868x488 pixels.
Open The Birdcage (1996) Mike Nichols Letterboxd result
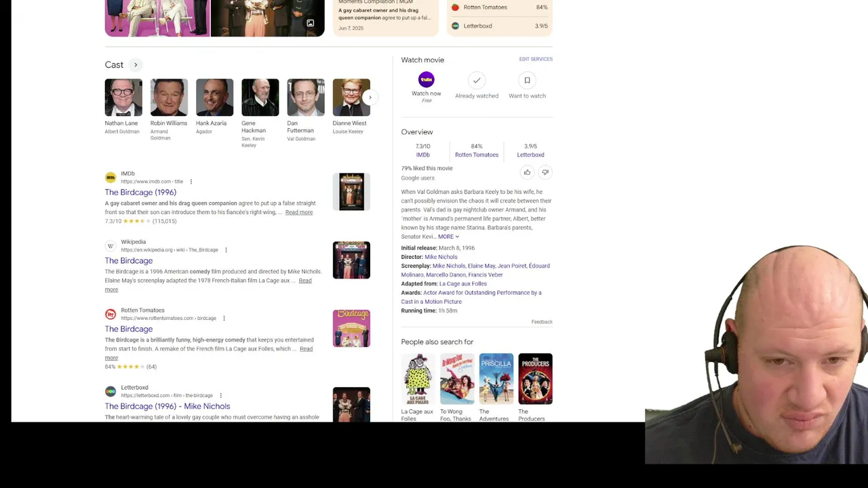[x=167, y=407]
